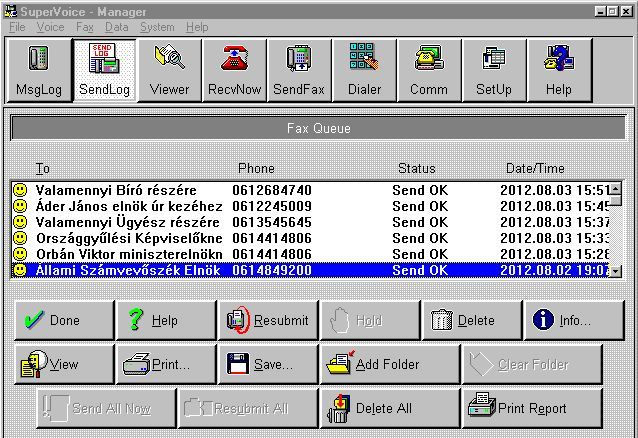Open Info for selected fax
This screenshot has height=438, width=638.
pos(574,320)
